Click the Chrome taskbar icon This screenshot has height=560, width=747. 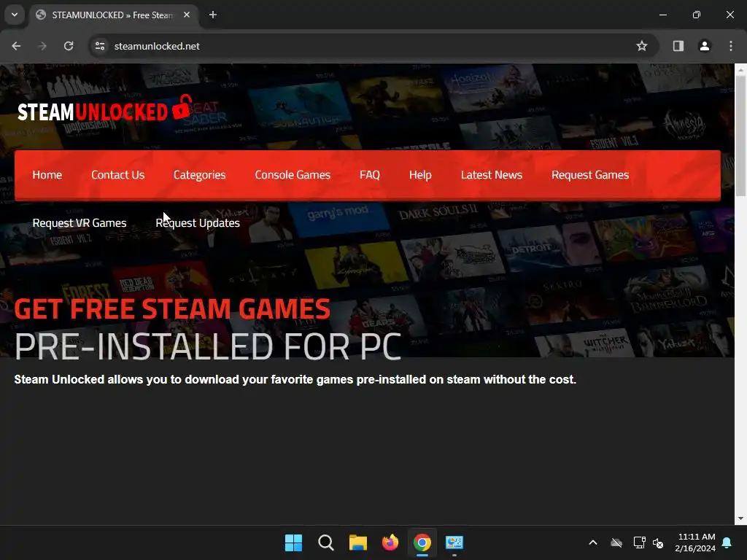click(422, 542)
